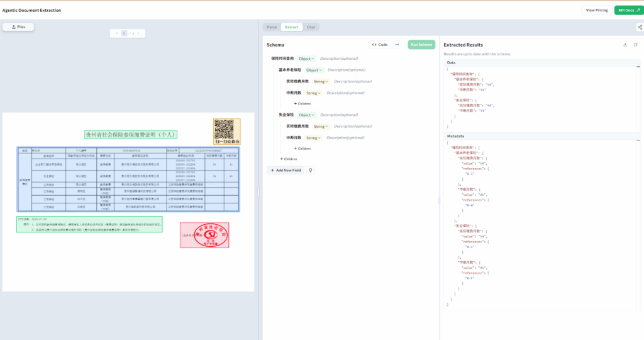
Task: Switch to the Chat tab
Action: point(311,27)
